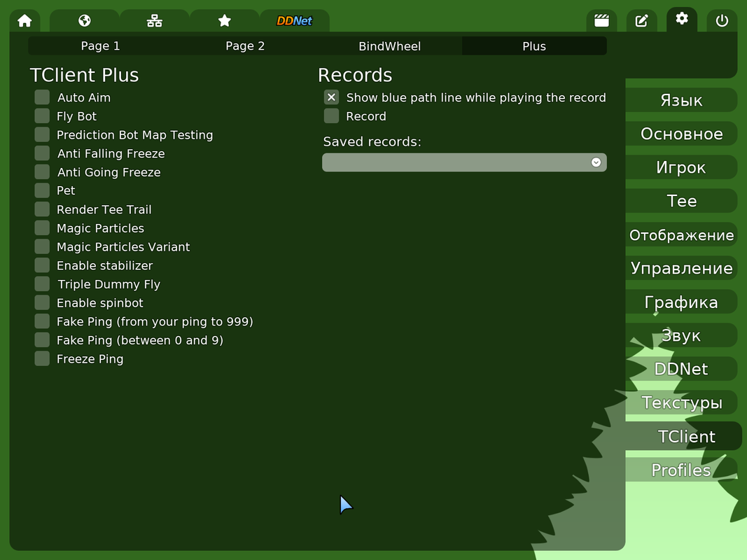747x560 pixels.
Task: Expand the Saved records dropdown arrow
Action: (596, 162)
